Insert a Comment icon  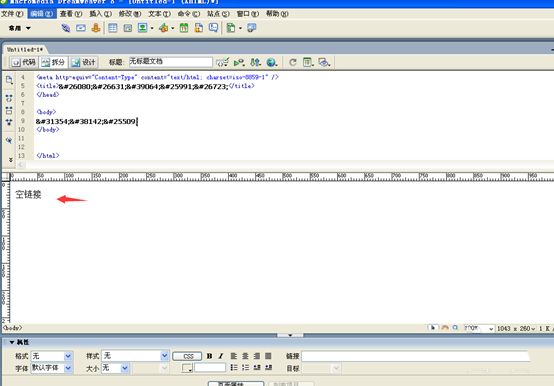[213, 28]
